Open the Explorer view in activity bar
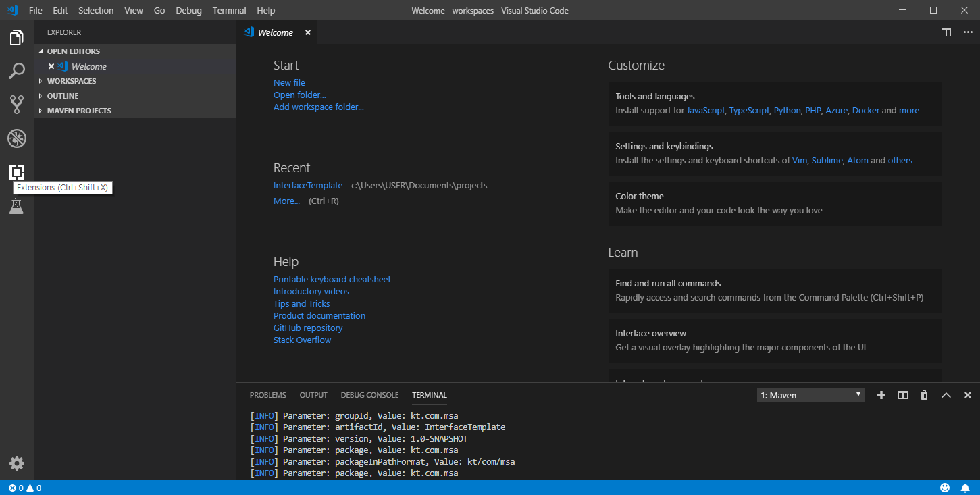This screenshot has width=980, height=495. point(17,38)
